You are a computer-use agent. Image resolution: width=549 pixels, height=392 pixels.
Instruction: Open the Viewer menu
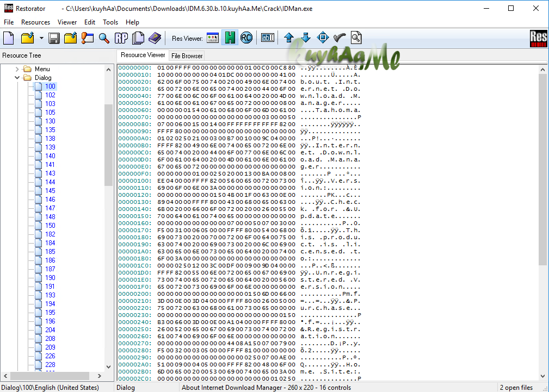67,22
